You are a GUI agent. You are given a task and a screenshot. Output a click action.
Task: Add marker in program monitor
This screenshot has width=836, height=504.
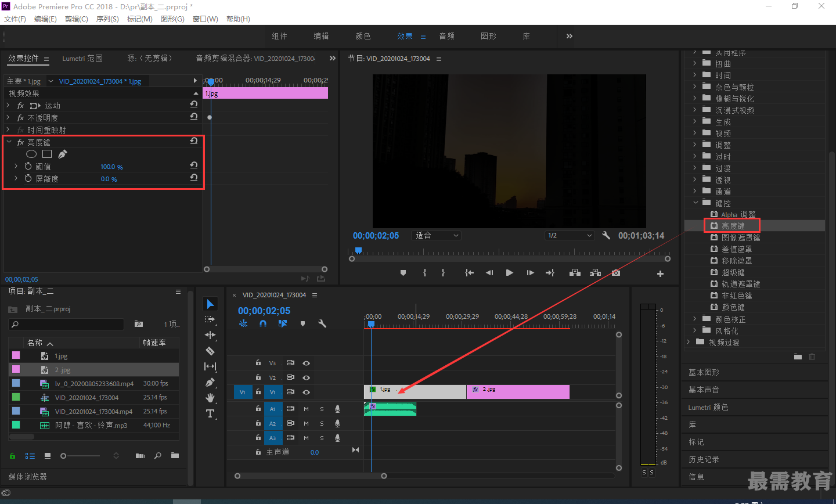point(403,273)
